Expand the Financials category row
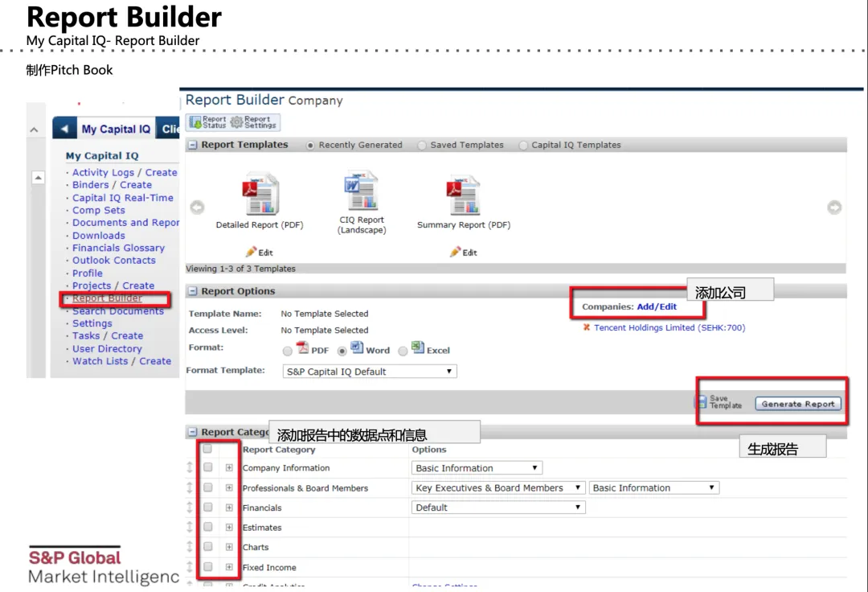The height and width of the screenshot is (592, 868). point(229,508)
